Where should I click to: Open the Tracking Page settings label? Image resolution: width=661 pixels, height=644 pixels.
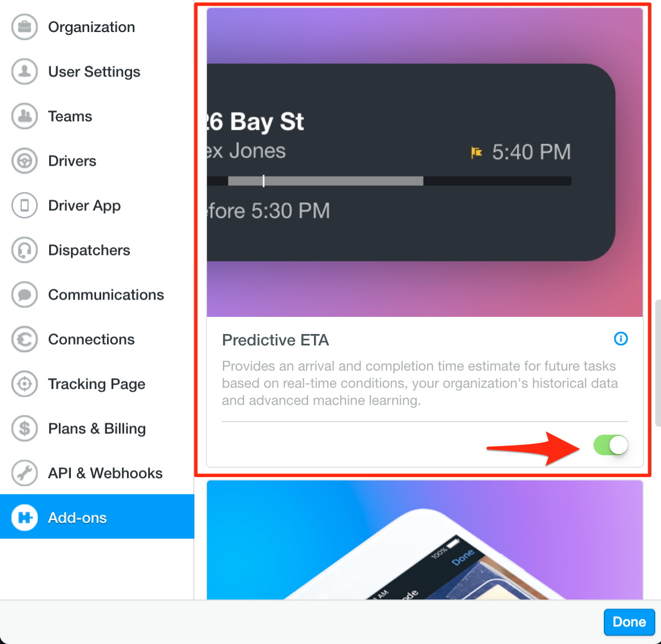[97, 384]
